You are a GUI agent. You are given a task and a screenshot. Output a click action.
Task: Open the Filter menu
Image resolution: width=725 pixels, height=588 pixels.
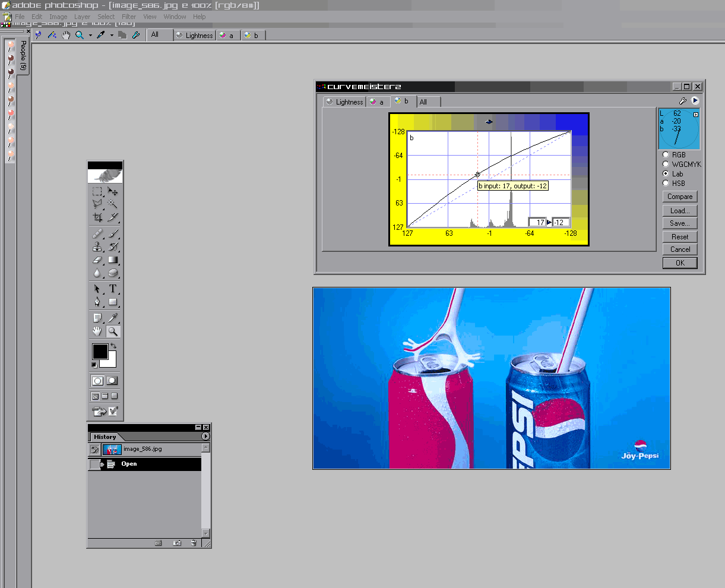point(129,17)
